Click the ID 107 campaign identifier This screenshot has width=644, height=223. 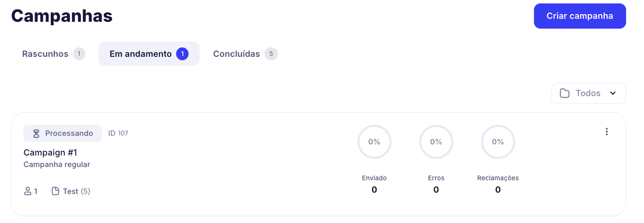click(x=118, y=133)
